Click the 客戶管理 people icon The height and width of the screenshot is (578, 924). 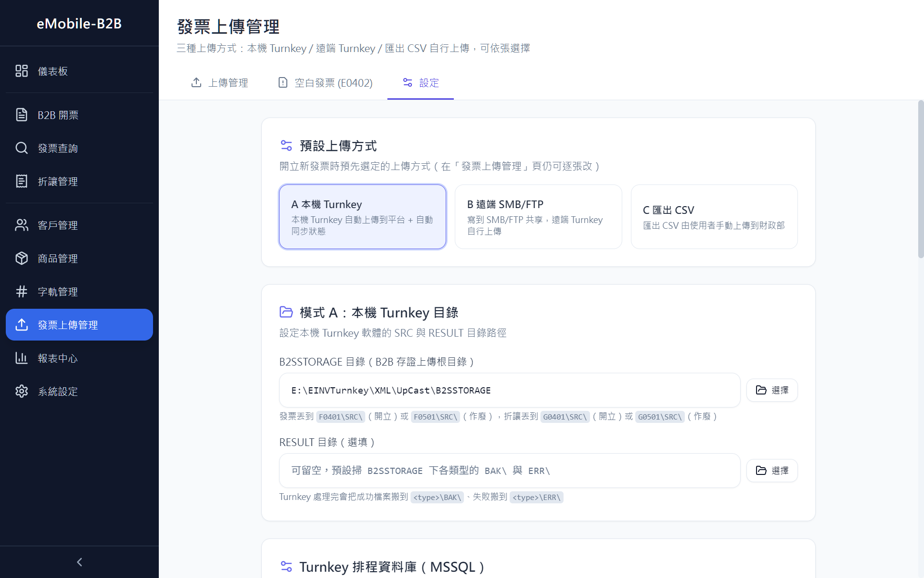tap(22, 225)
